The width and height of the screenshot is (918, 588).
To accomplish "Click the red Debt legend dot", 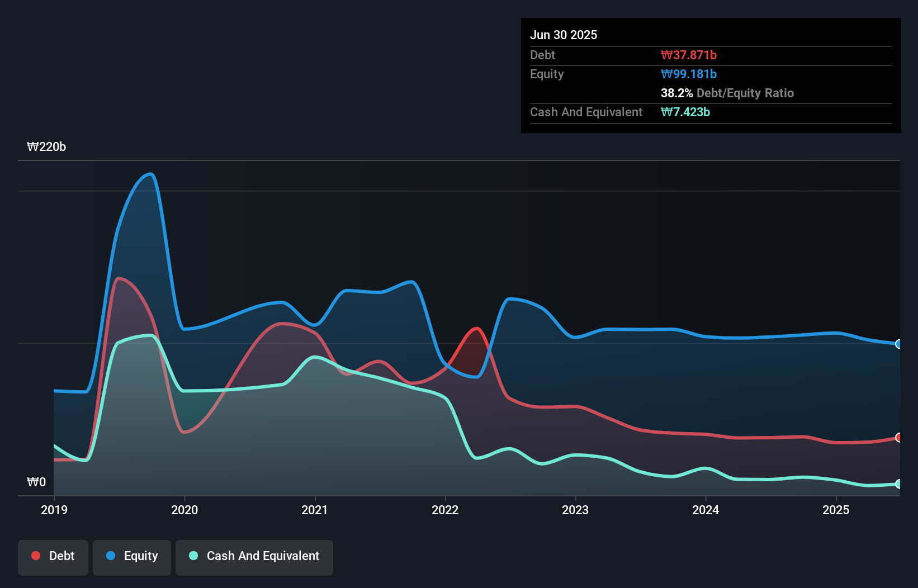I will [x=35, y=556].
